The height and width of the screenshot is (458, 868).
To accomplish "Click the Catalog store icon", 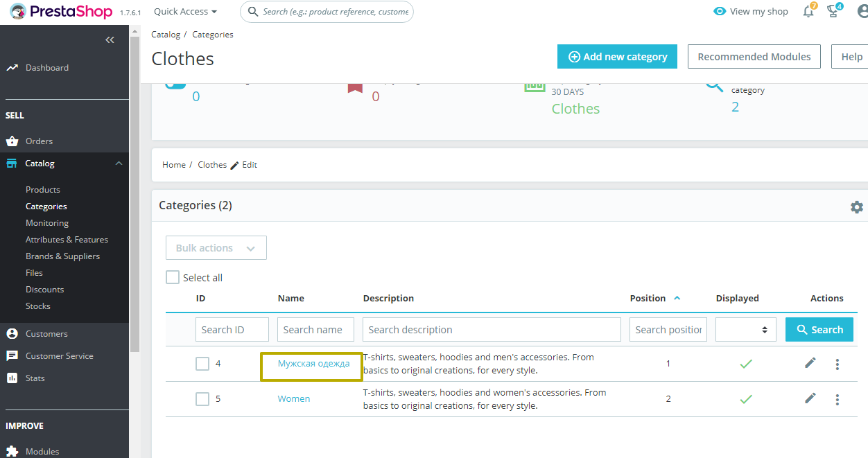I will 12,164.
